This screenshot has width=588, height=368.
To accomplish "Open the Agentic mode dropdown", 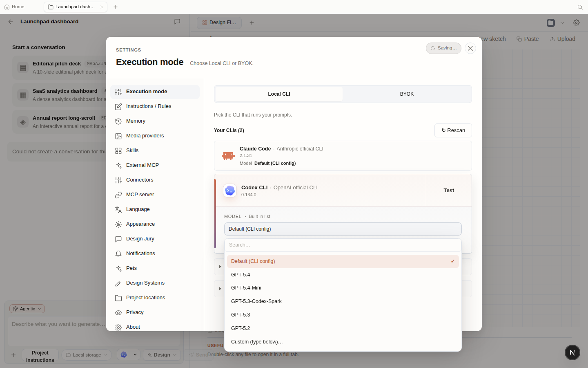I will click(x=27, y=309).
